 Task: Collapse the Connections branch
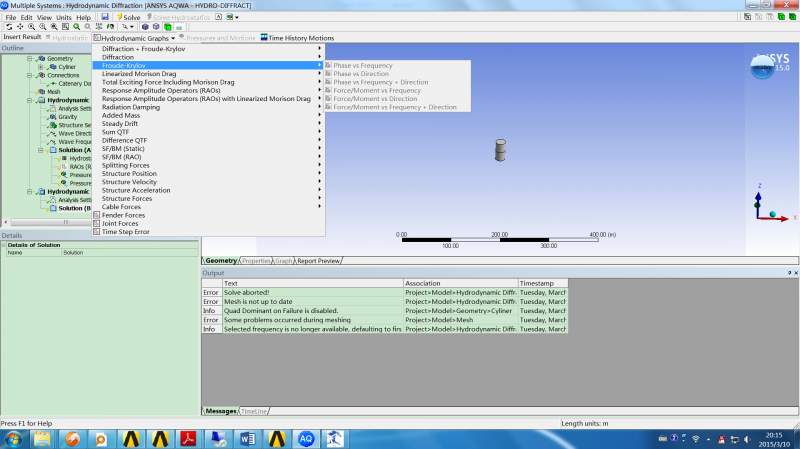coord(30,75)
